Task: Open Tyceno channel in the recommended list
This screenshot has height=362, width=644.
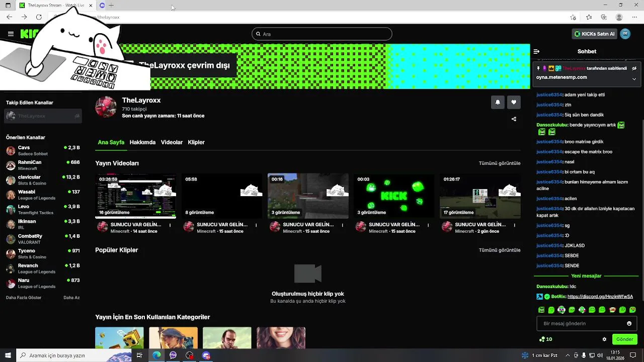Action: [43, 253]
